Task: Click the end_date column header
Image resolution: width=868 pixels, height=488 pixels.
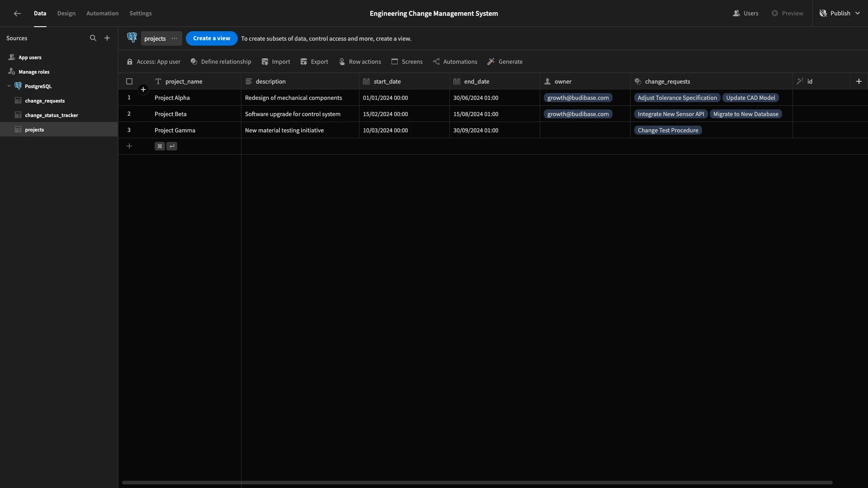Action: (x=495, y=82)
